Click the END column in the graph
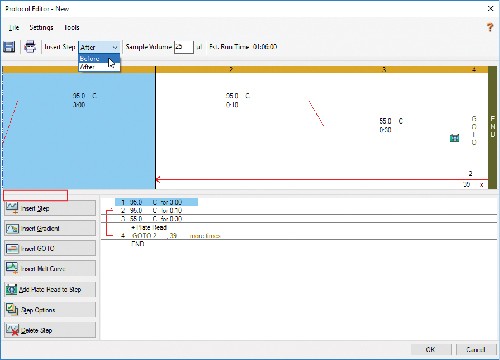The width and height of the screenshot is (500, 360). tap(492, 127)
